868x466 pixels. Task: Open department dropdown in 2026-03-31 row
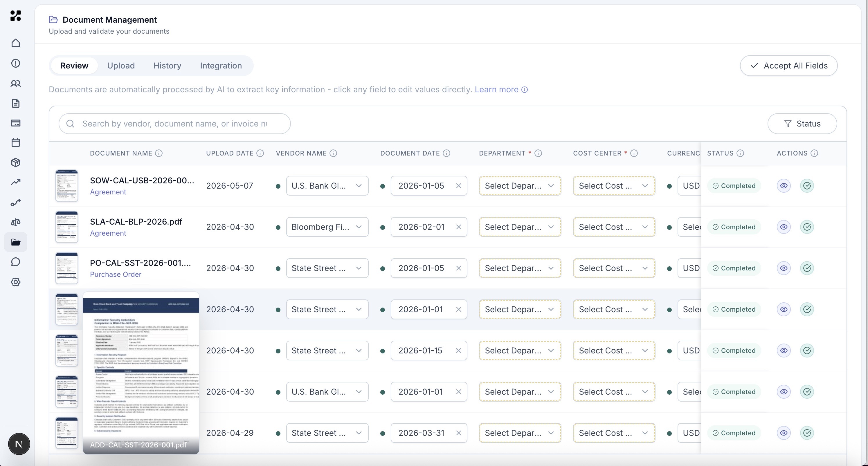(x=520, y=433)
